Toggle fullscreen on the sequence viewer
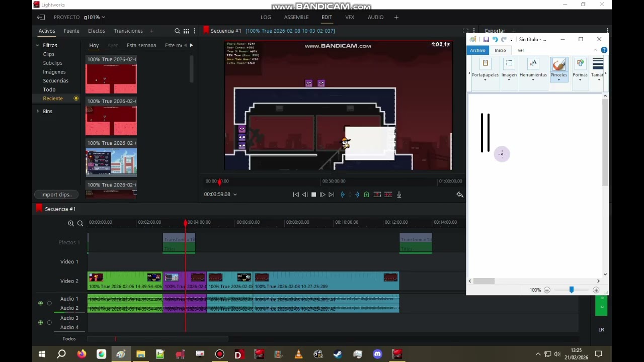The image size is (644, 362). point(465,31)
